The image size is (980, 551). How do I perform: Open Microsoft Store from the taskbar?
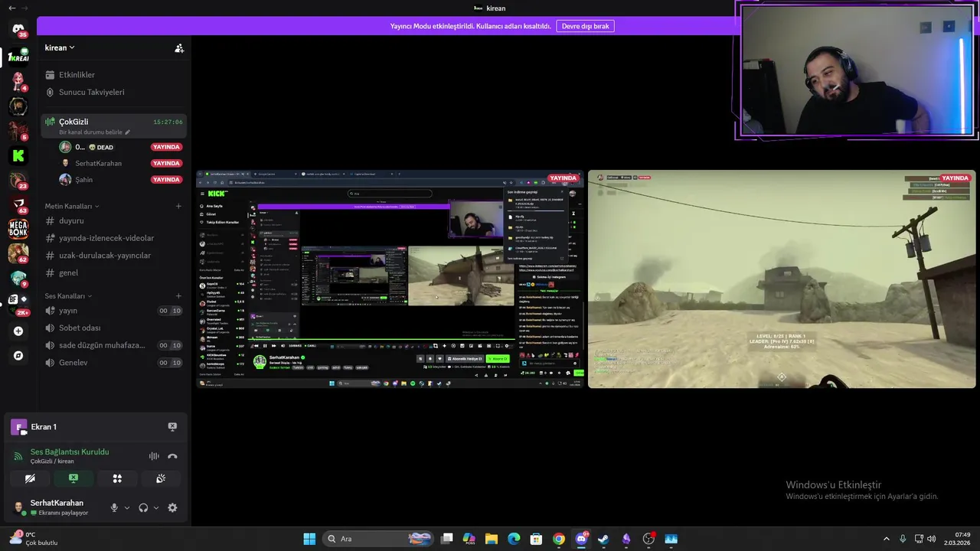pyautogui.click(x=537, y=539)
